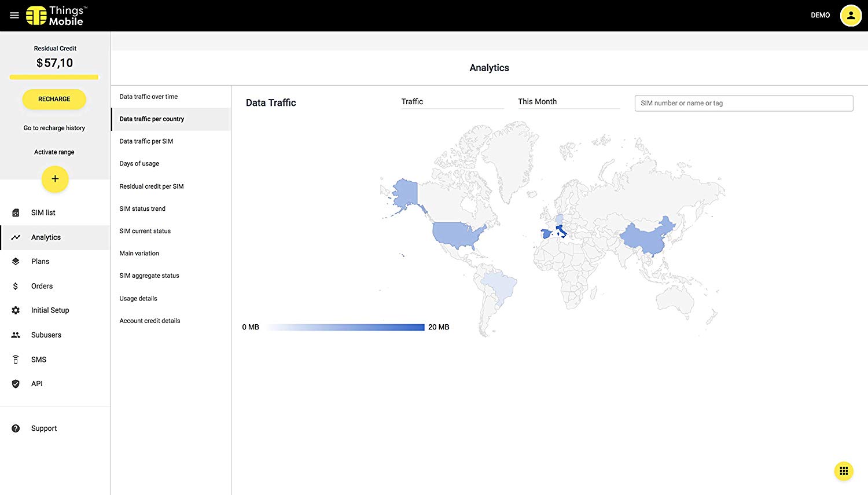Screen dimensions: 868x495
Task: Click the DEMO user profile avatar
Action: [x=851, y=16]
